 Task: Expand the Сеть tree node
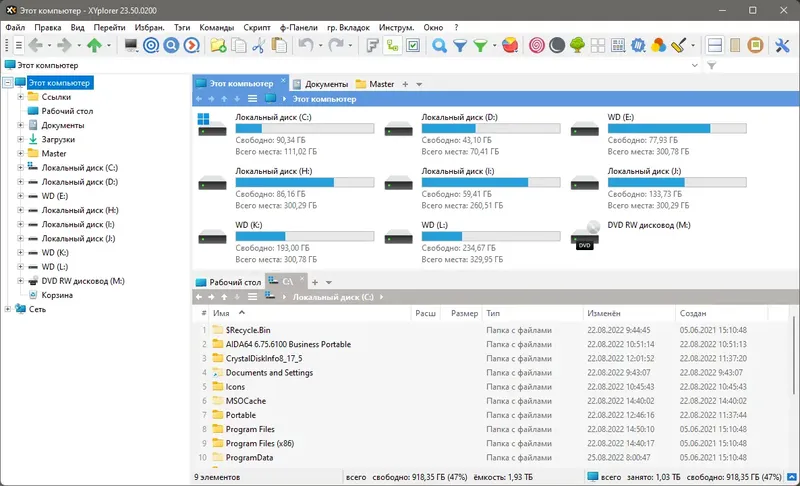tap(8, 309)
